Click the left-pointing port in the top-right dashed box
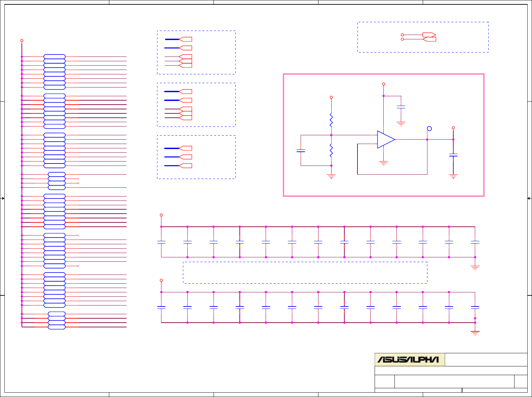The width and height of the screenshot is (532, 397). click(429, 39)
